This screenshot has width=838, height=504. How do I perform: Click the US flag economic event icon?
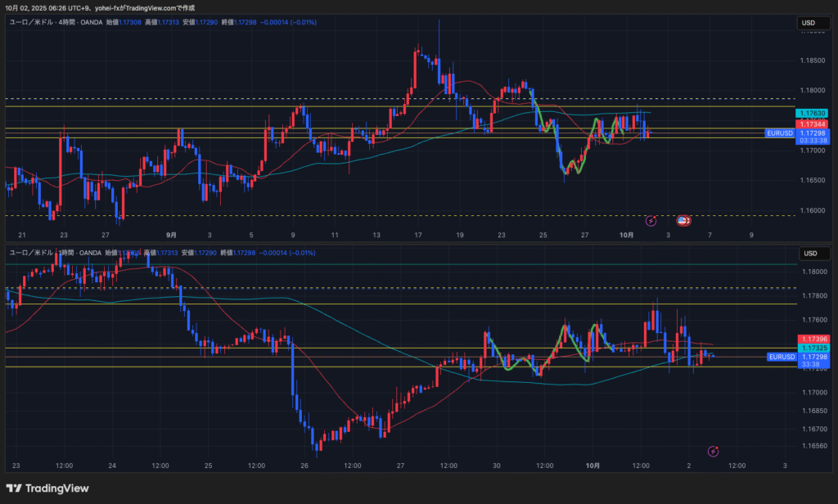point(683,221)
